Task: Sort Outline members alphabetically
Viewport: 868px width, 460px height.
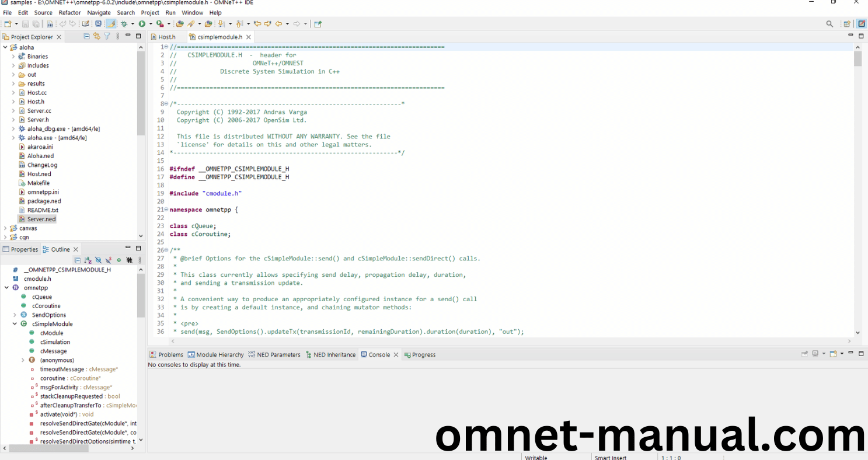Action: point(88,260)
